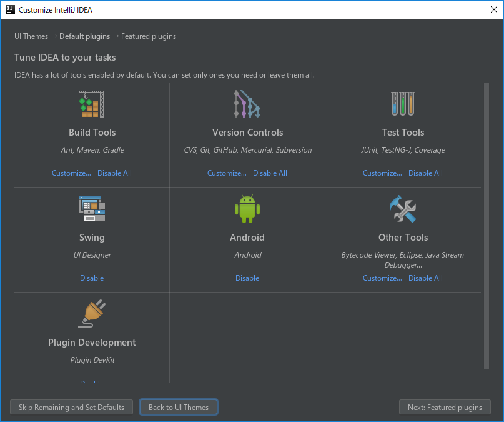Click 'Default plugins' breadcrumb step
The width and height of the screenshot is (504, 422).
(x=84, y=36)
